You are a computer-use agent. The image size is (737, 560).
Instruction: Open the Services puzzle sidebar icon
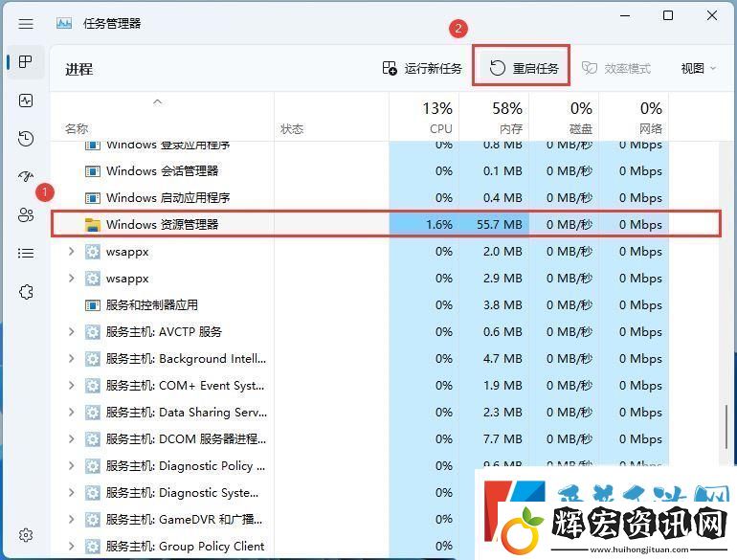click(26, 292)
